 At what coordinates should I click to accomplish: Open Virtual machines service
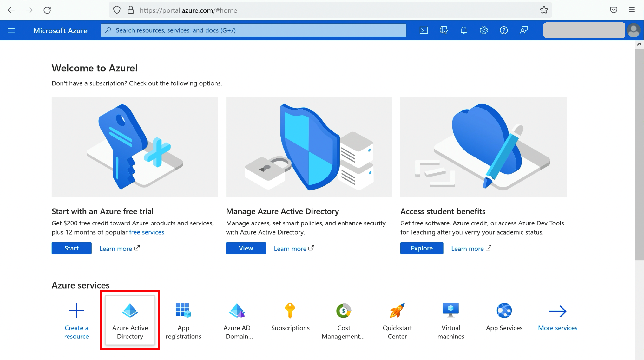(x=450, y=321)
